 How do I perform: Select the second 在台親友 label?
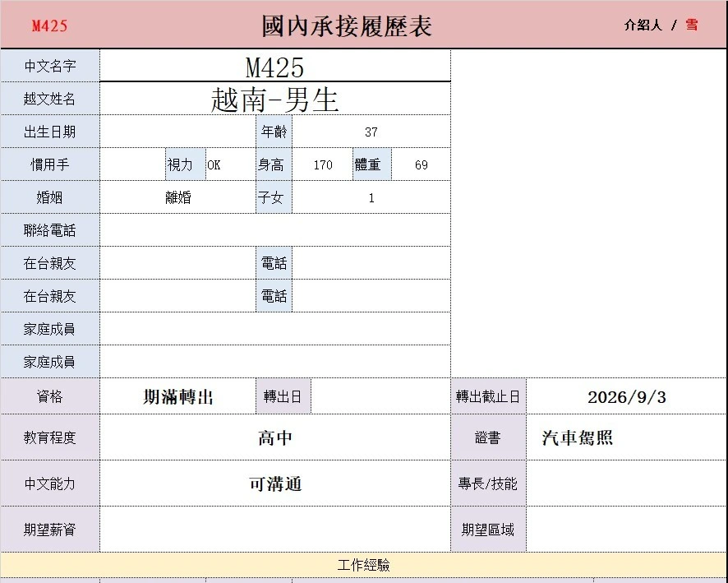(50, 296)
